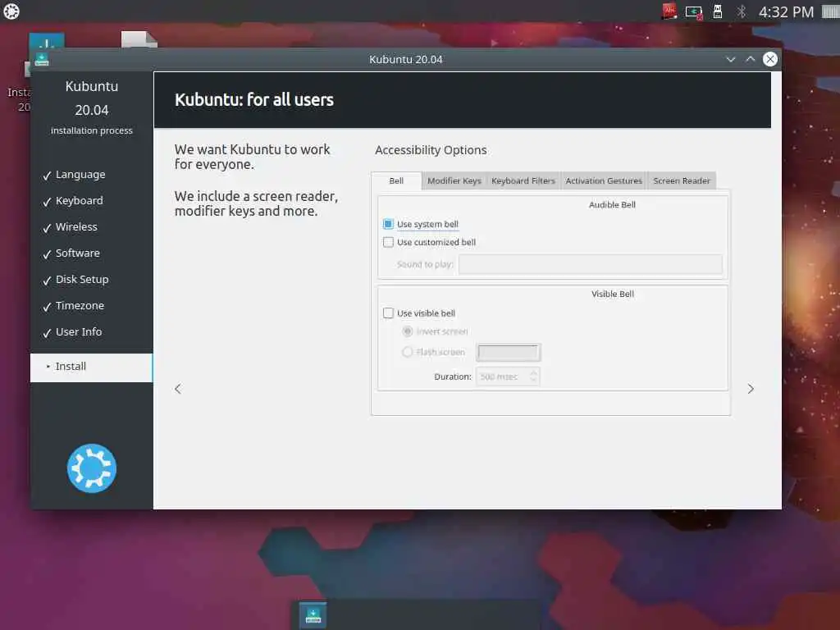Select the Language step in the sidebar
840x630 pixels.
(80, 175)
